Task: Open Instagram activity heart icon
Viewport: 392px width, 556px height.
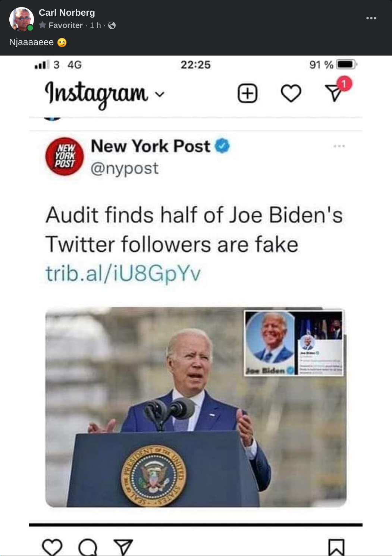Action: 291,93
